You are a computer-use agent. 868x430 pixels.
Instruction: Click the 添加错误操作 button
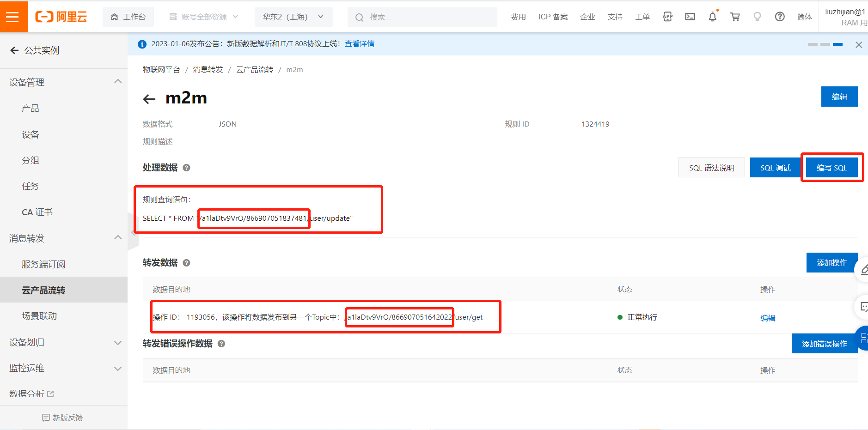coord(825,344)
